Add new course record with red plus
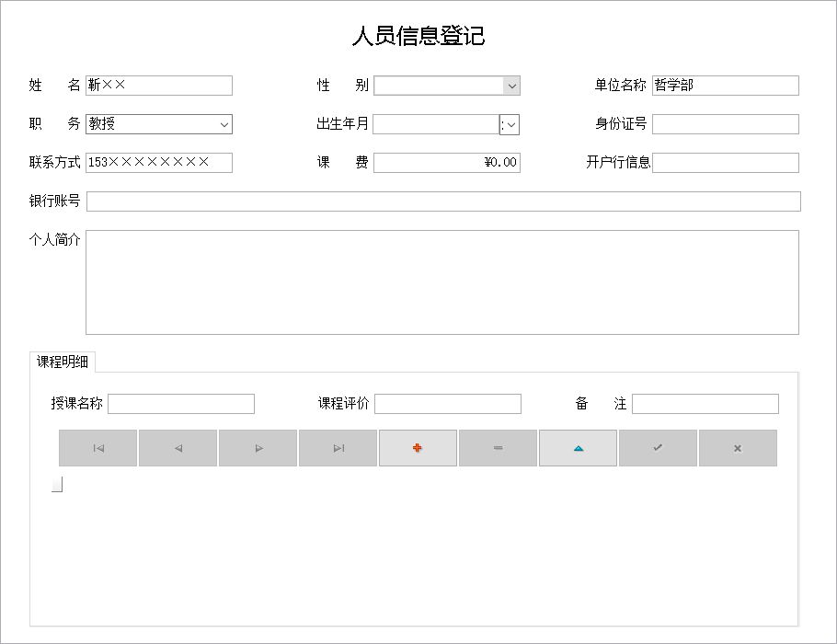 pos(418,448)
